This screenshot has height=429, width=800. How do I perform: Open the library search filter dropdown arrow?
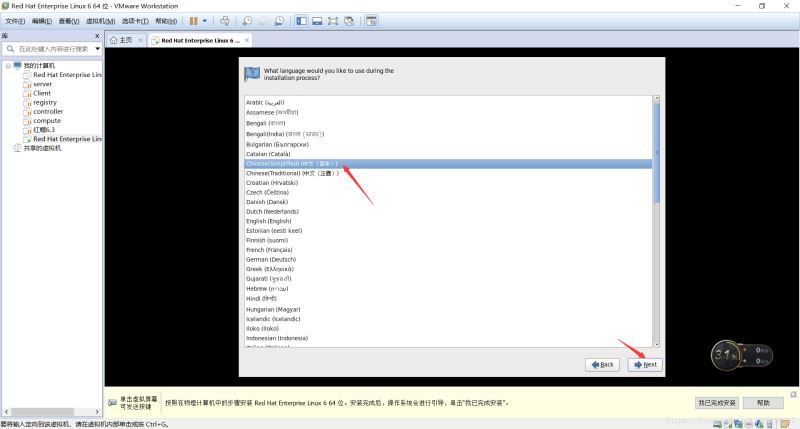click(95, 49)
